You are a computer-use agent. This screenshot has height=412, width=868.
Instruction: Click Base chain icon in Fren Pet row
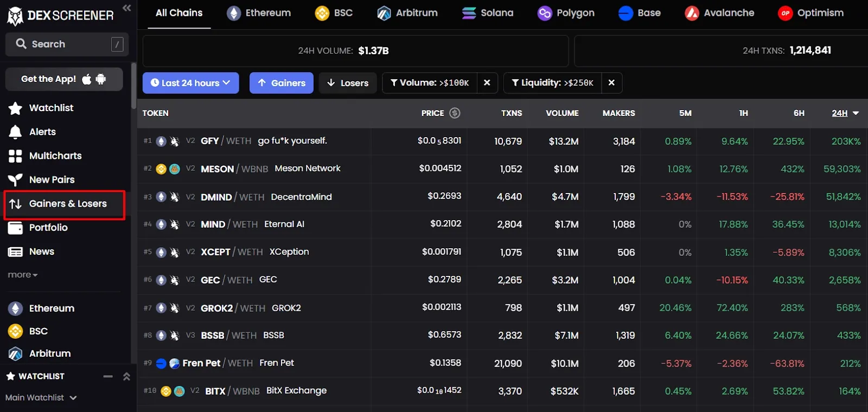(x=161, y=363)
